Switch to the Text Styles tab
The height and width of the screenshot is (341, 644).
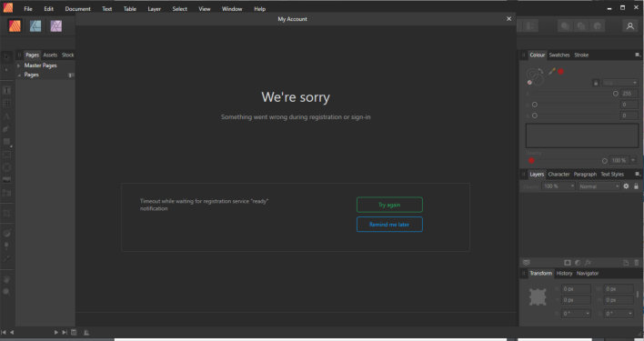pos(612,175)
